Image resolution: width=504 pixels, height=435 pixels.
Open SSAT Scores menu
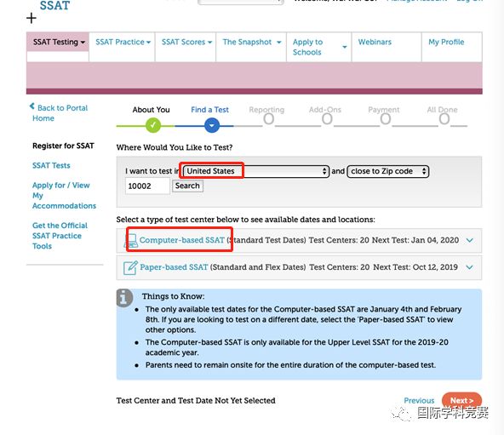click(186, 42)
